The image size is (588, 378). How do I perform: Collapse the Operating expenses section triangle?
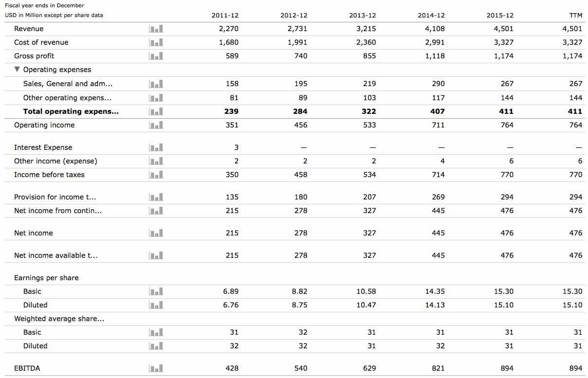[17, 70]
